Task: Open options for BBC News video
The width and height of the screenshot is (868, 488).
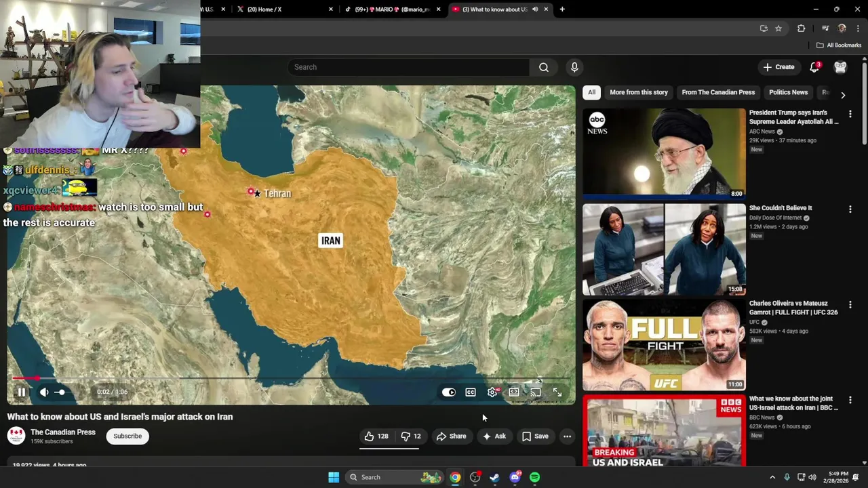Action: [x=850, y=401]
